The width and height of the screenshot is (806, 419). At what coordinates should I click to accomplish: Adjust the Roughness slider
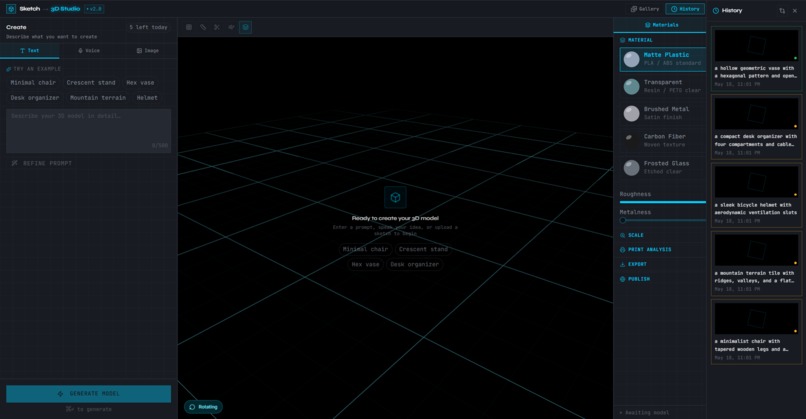(x=663, y=202)
